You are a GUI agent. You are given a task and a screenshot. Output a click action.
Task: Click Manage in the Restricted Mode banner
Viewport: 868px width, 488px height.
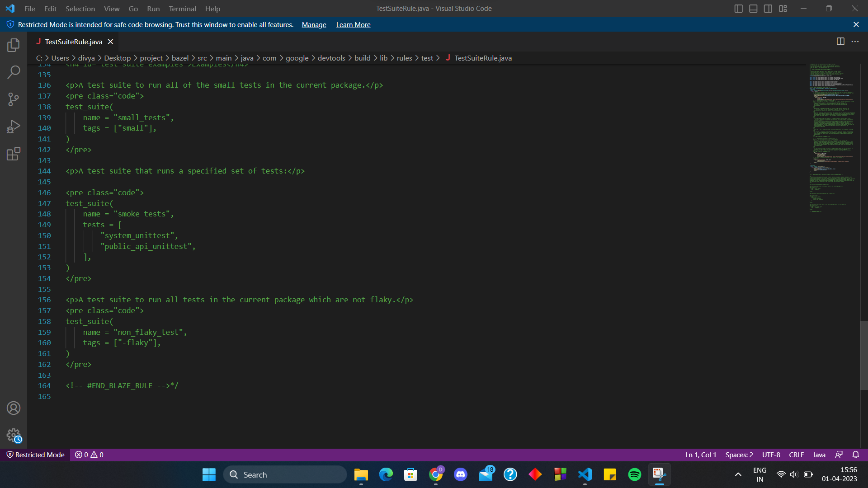click(314, 25)
